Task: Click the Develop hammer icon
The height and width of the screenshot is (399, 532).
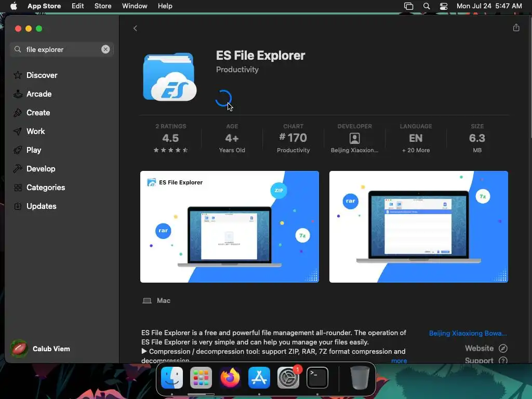Action: click(18, 168)
